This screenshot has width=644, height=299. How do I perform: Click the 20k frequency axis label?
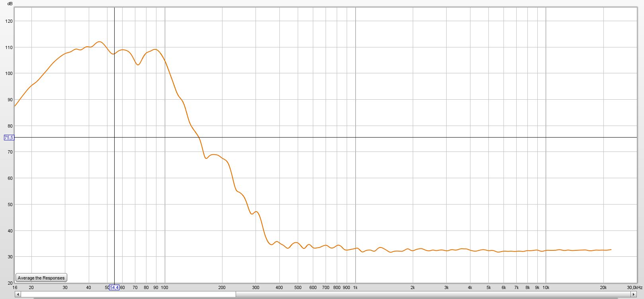(x=603, y=287)
